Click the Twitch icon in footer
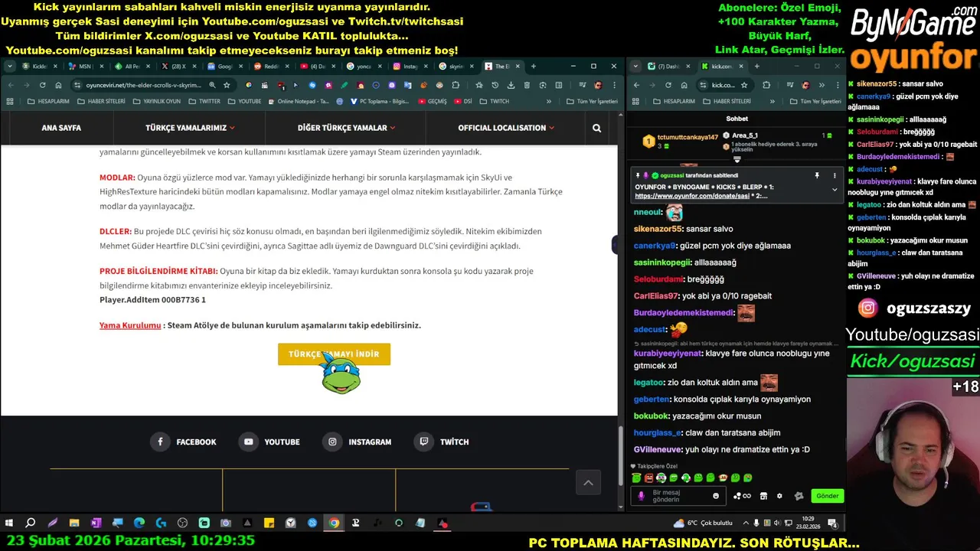 [x=423, y=442]
